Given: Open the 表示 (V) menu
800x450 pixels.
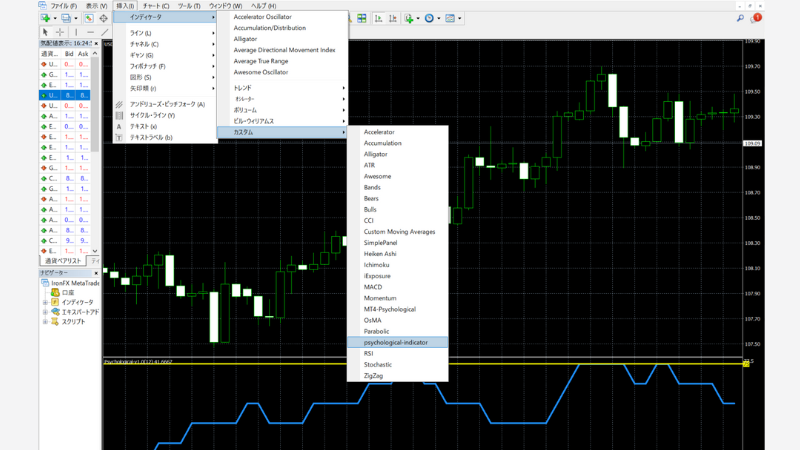Looking at the screenshot, I should 96,6.
